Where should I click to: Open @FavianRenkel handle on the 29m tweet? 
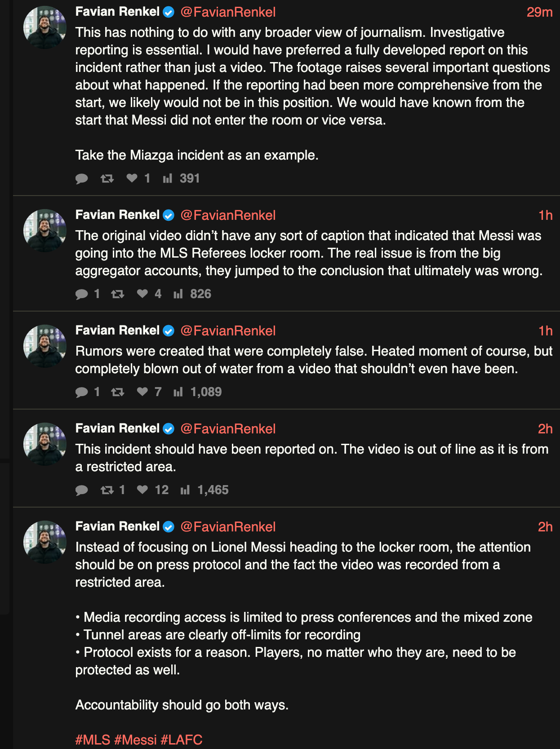[x=228, y=12]
